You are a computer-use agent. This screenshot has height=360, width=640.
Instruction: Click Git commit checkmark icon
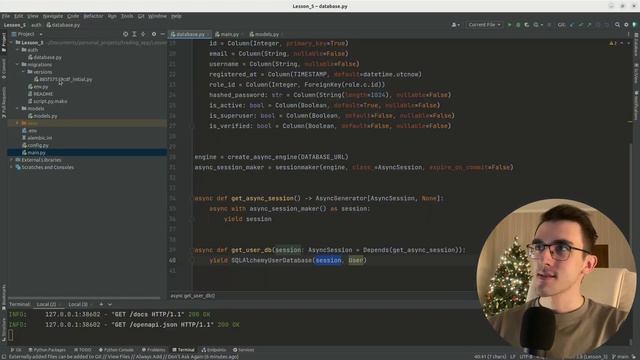point(581,25)
